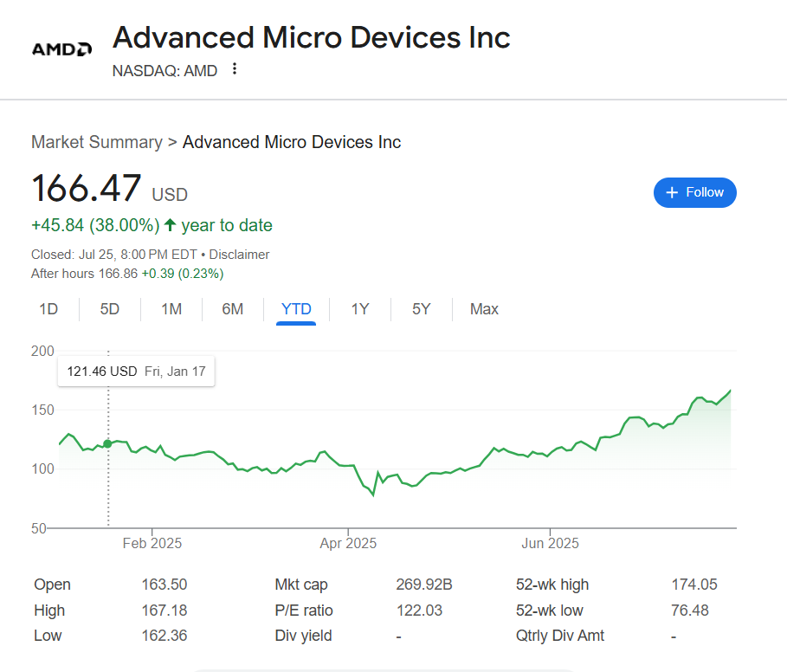Viewport: 787px width, 672px height.
Task: Select the 6M time range
Action: (232, 309)
